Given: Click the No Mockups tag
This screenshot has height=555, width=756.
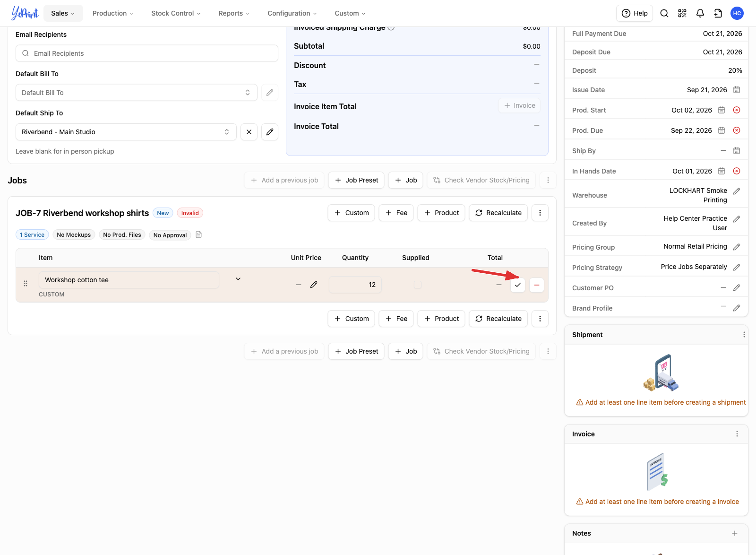Looking at the screenshot, I should tap(74, 234).
